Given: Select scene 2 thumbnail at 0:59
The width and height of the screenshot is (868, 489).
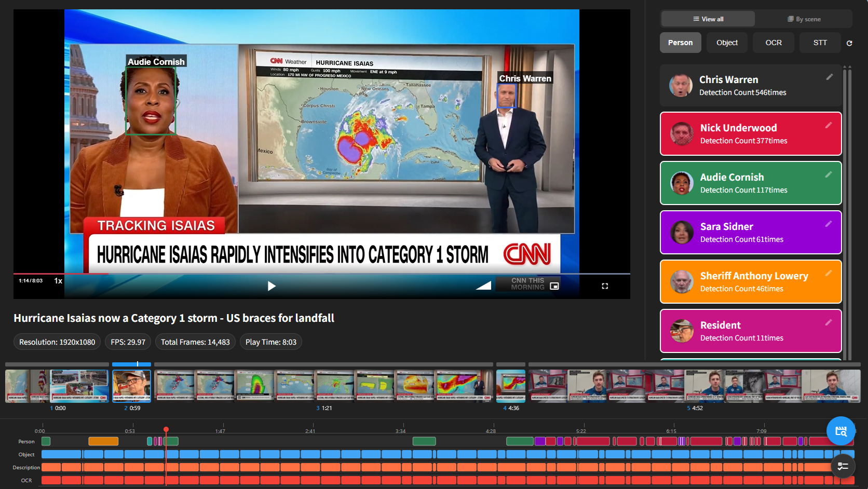Looking at the screenshot, I should click(x=131, y=386).
